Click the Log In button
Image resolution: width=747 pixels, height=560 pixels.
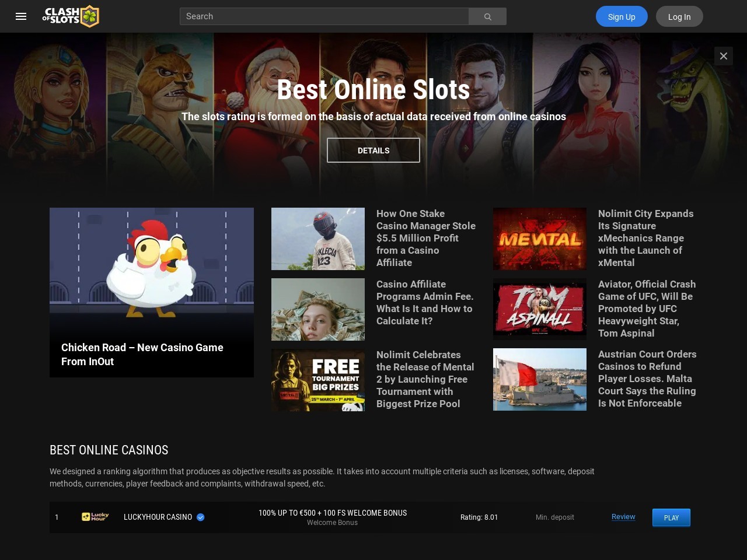pos(679,16)
